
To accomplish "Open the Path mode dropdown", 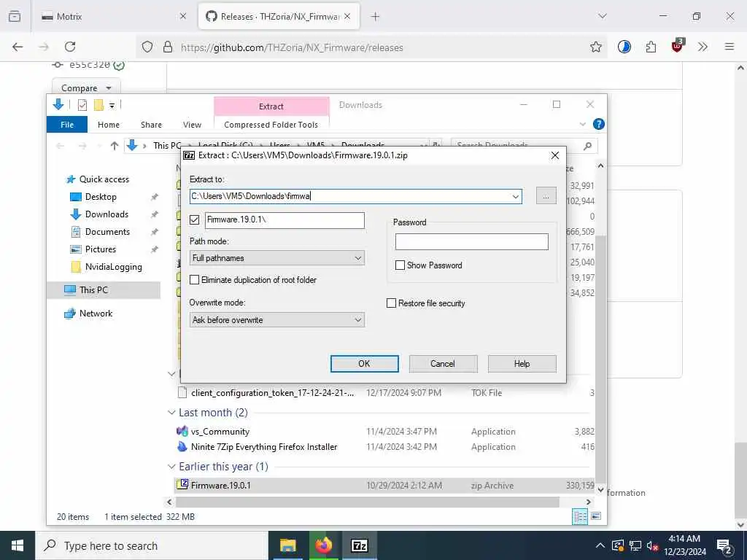I will coord(276,258).
